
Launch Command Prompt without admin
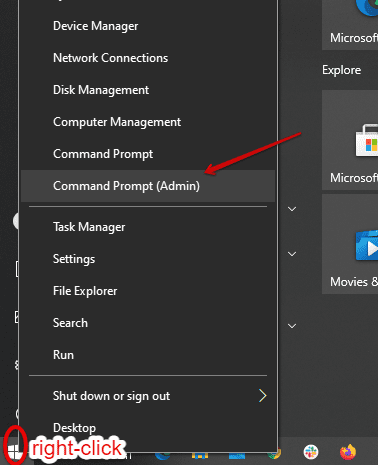[148, 154]
